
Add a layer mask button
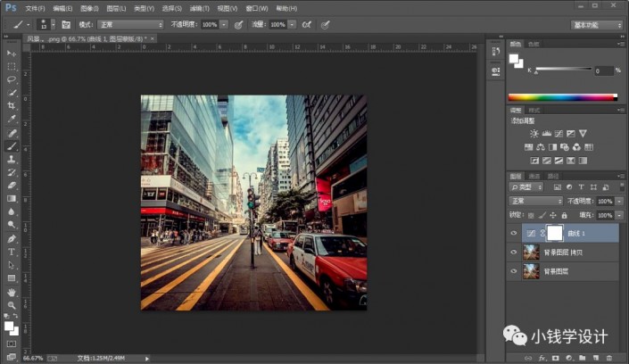pyautogui.click(x=556, y=358)
